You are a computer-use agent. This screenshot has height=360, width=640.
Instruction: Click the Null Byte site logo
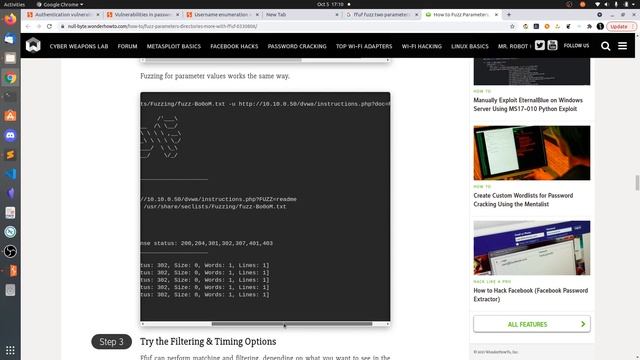click(x=33, y=45)
